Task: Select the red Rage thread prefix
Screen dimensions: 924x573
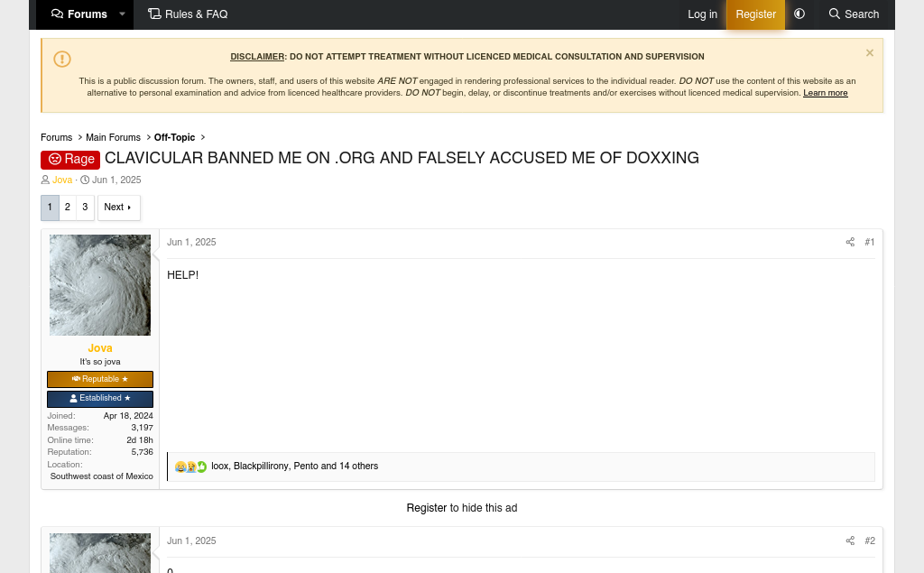Action: pyautogui.click(x=70, y=159)
